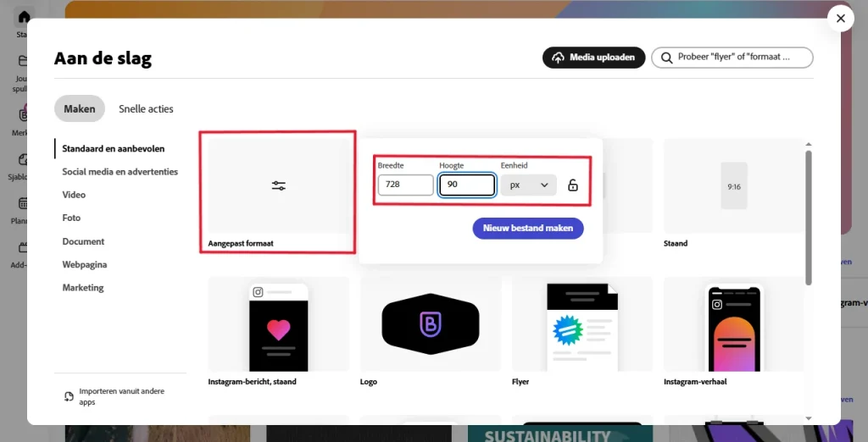Select Social media en advertenties category
This screenshot has width=868, height=442.
coord(120,172)
